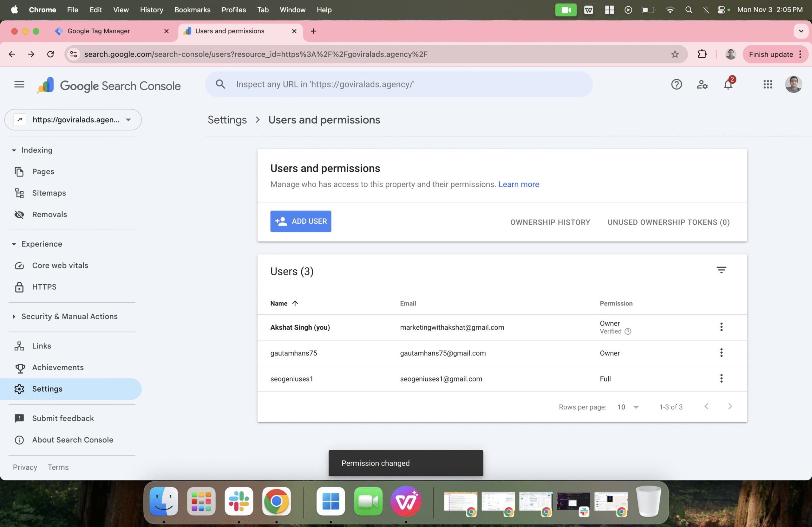812x527 pixels.
Task: Click the ADD USER button
Action: tap(300, 221)
